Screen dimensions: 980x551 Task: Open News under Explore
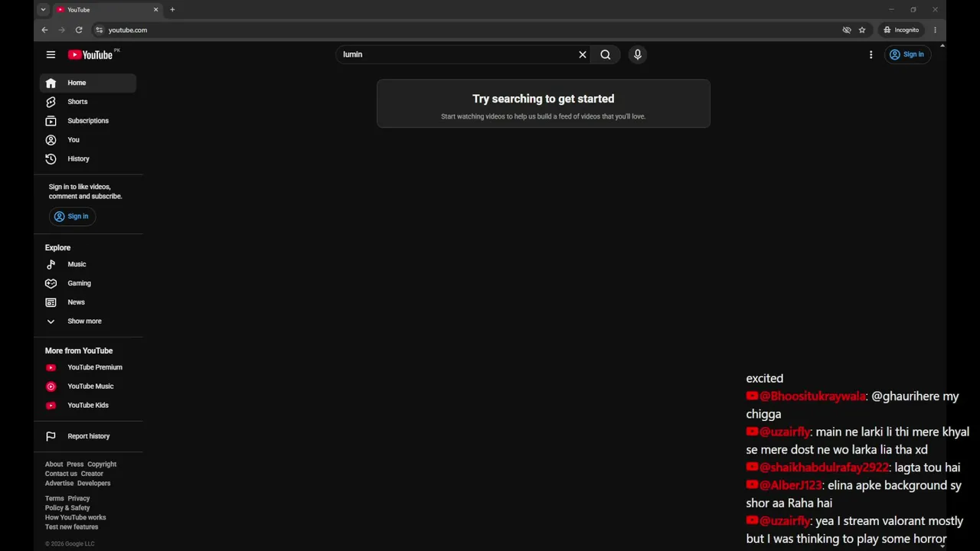click(88, 302)
